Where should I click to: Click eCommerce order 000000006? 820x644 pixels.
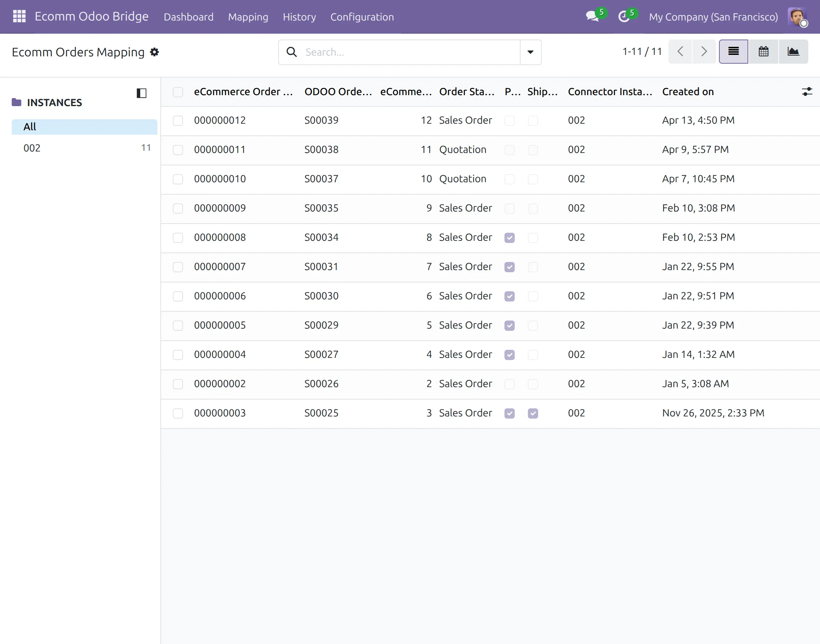pyautogui.click(x=220, y=296)
